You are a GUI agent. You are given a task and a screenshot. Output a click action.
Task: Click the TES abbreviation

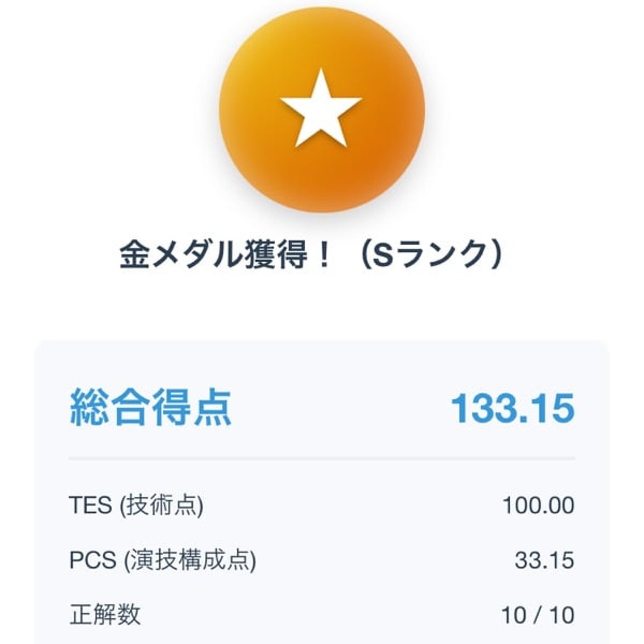[91, 505]
